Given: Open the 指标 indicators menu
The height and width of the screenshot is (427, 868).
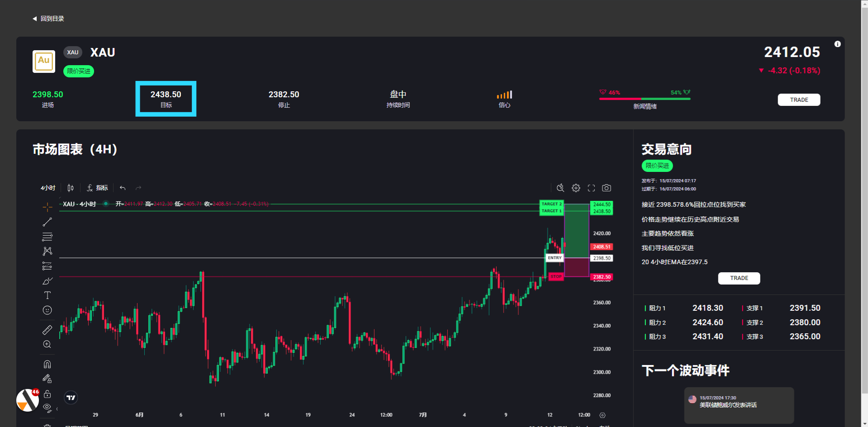Looking at the screenshot, I should 98,188.
